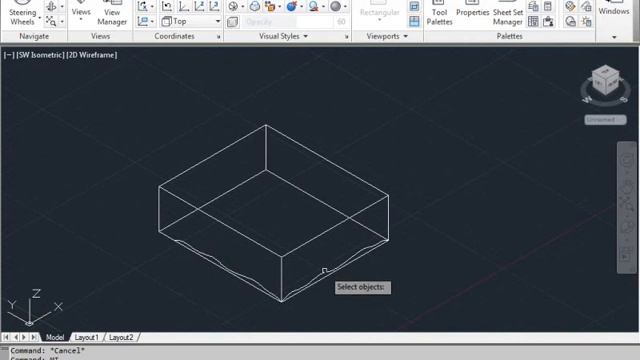The image size is (640, 360).
Task: Open the 2D Wireframe style menu
Action: 92,55
